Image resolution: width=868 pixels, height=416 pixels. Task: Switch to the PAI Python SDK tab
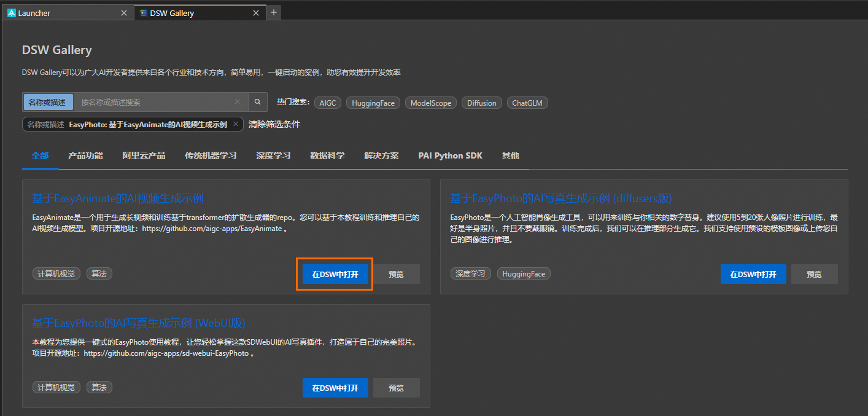click(x=451, y=155)
